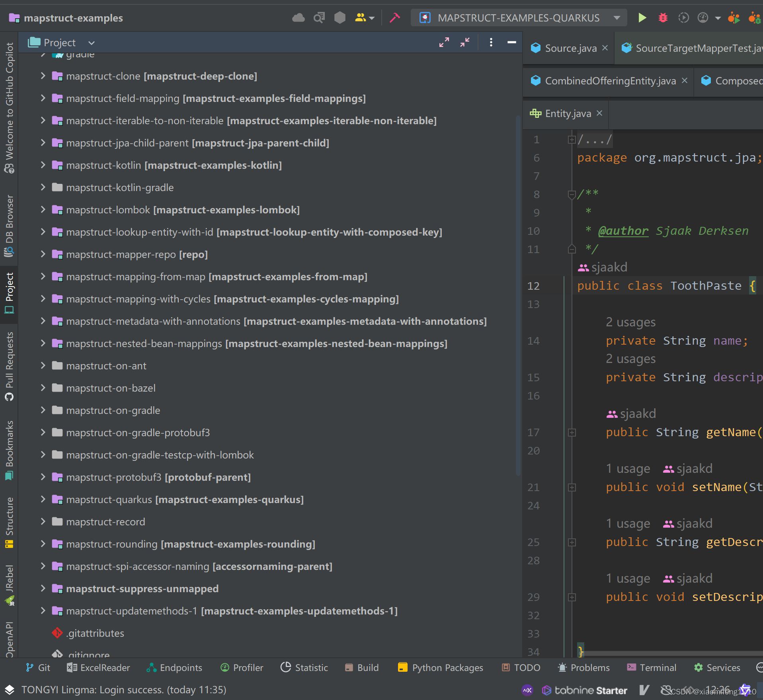Run with coverage icon in toolbar
Image resolution: width=763 pixels, height=700 pixels.
coord(683,18)
